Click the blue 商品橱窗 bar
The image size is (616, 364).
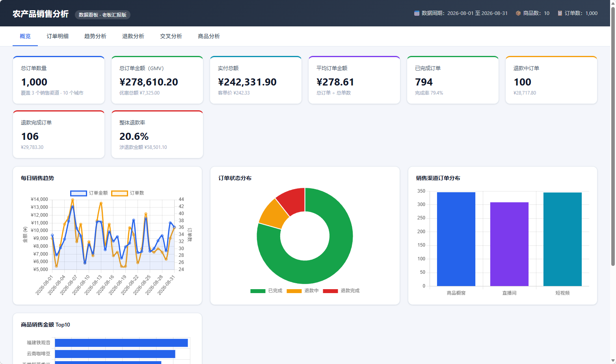click(x=456, y=239)
